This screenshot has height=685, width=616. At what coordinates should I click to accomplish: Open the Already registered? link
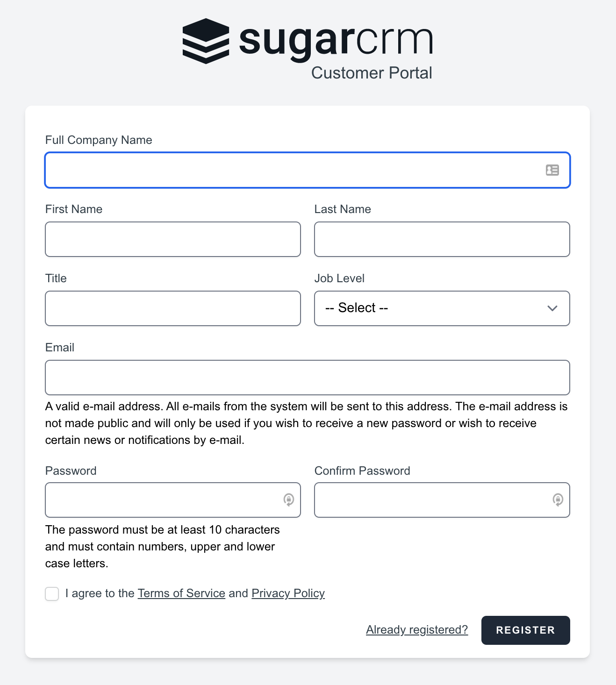pyautogui.click(x=416, y=630)
